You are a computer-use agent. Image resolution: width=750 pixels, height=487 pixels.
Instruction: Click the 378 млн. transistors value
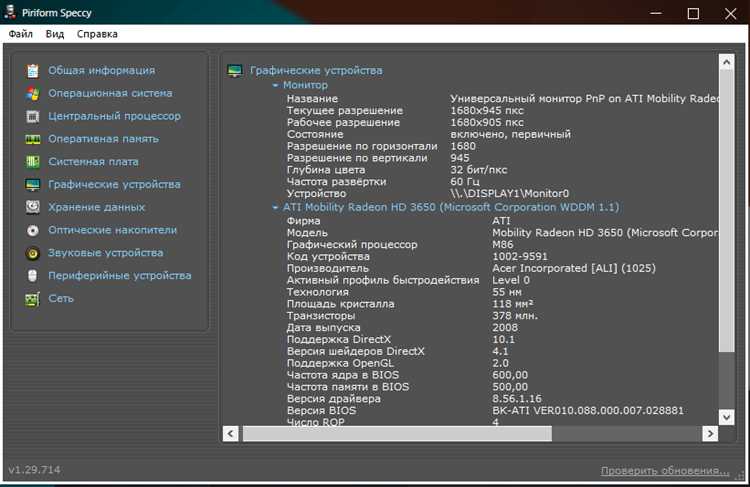pos(515,316)
